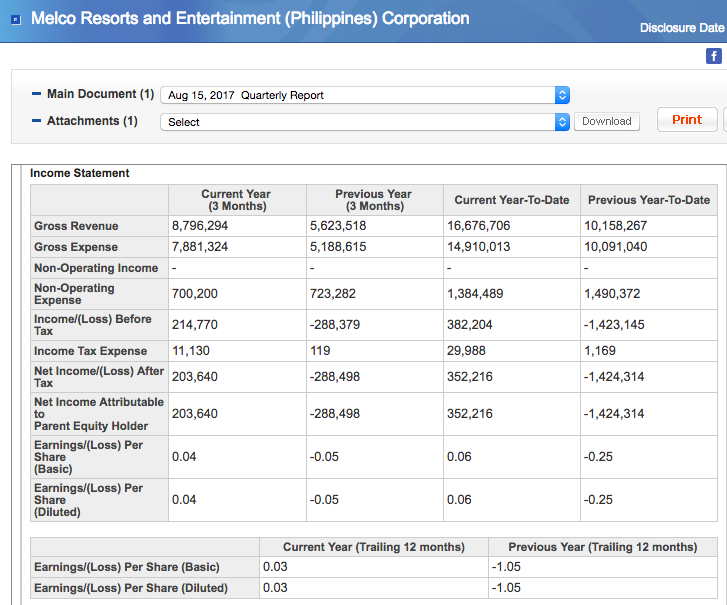The width and height of the screenshot is (727, 605).
Task: Select Income Tax Expense value 29,988
Action: coord(466,350)
